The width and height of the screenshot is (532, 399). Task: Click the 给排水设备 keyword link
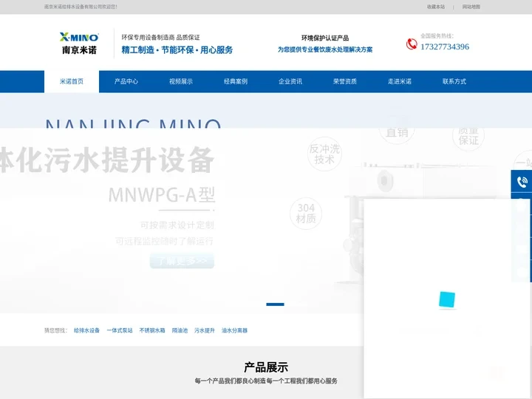click(87, 330)
